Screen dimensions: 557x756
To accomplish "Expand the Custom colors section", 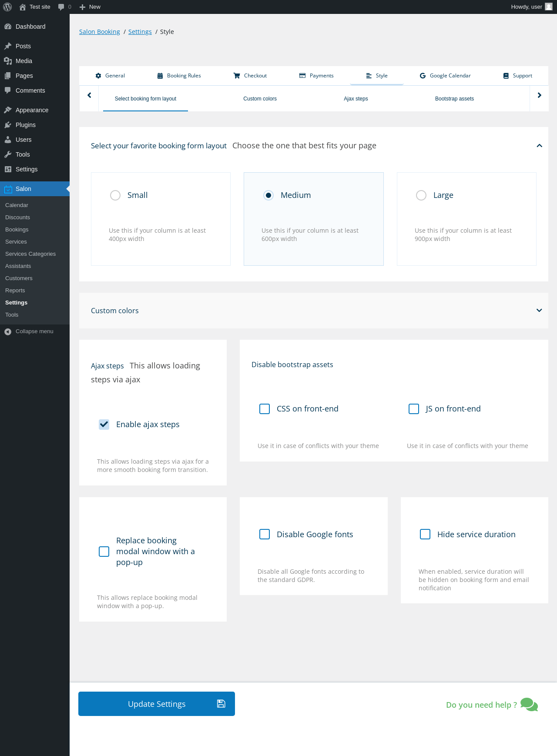I will (x=539, y=311).
